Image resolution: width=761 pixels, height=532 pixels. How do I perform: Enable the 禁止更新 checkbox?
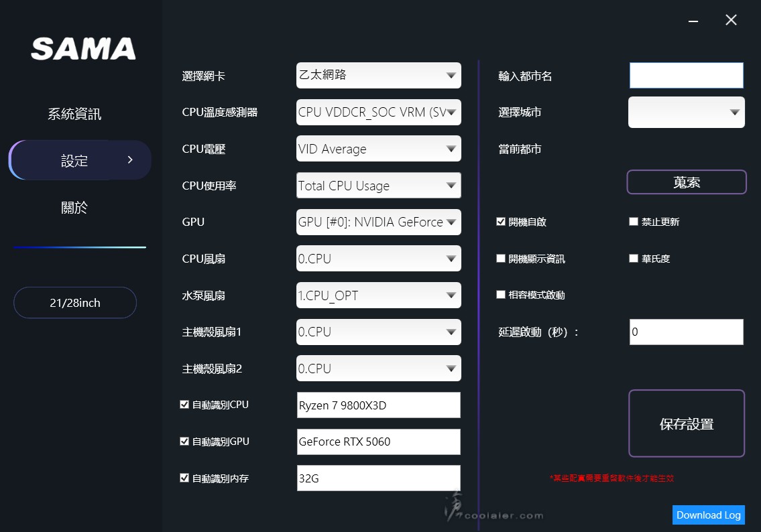(634, 222)
